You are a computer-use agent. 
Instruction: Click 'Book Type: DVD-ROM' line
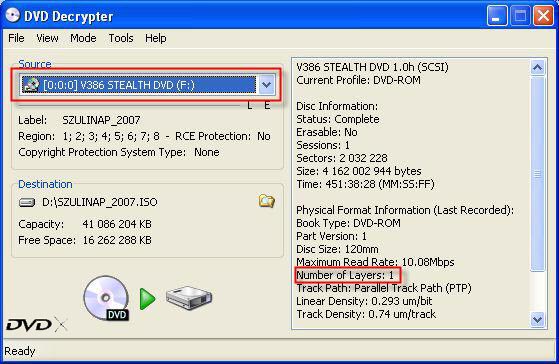[x=348, y=223]
